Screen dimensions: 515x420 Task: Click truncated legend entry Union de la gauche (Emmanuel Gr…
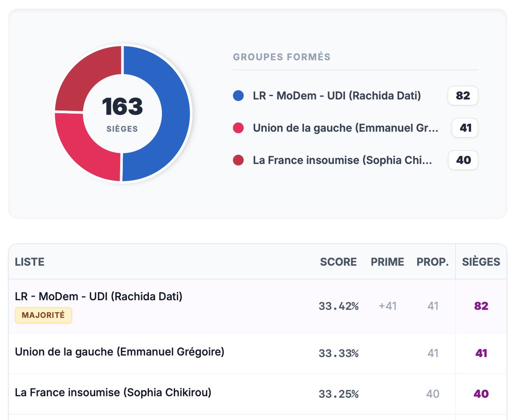[345, 128]
